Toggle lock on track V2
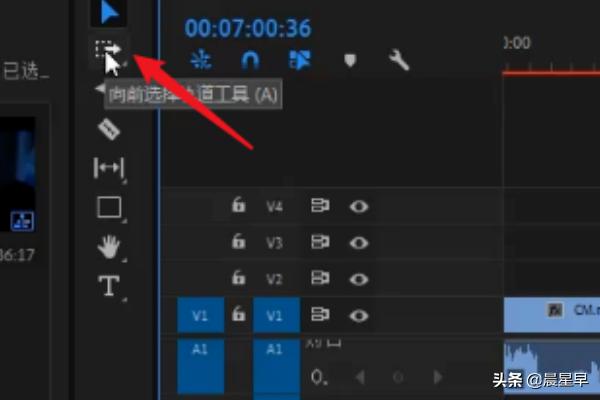This screenshot has width=600, height=400. [238, 277]
